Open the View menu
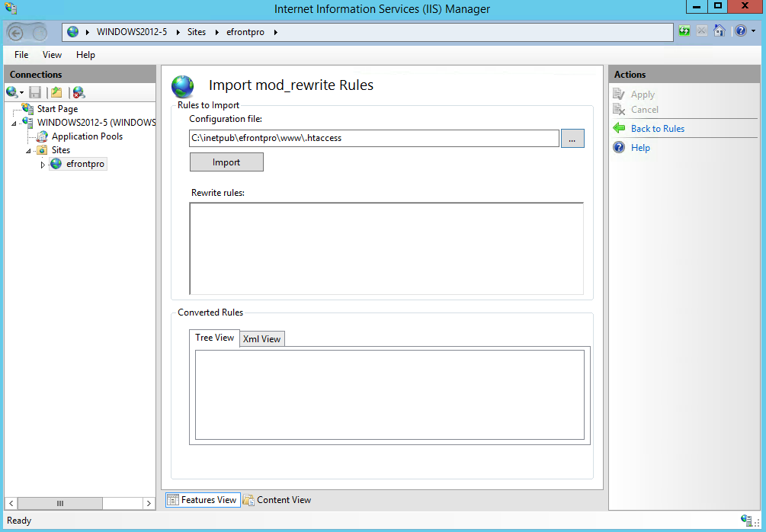This screenshot has width=766, height=532. [x=52, y=55]
